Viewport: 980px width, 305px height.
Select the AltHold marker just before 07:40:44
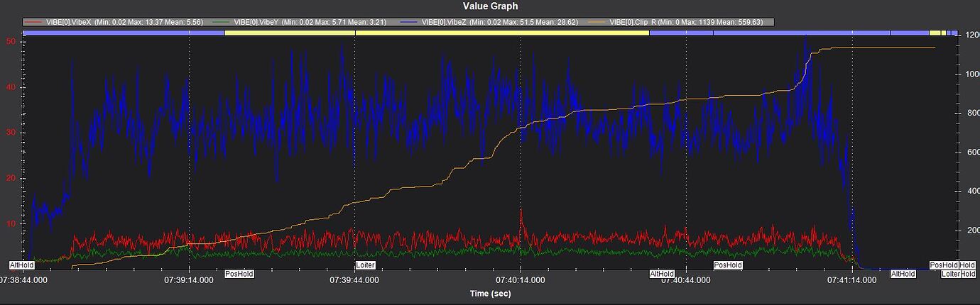tap(662, 274)
